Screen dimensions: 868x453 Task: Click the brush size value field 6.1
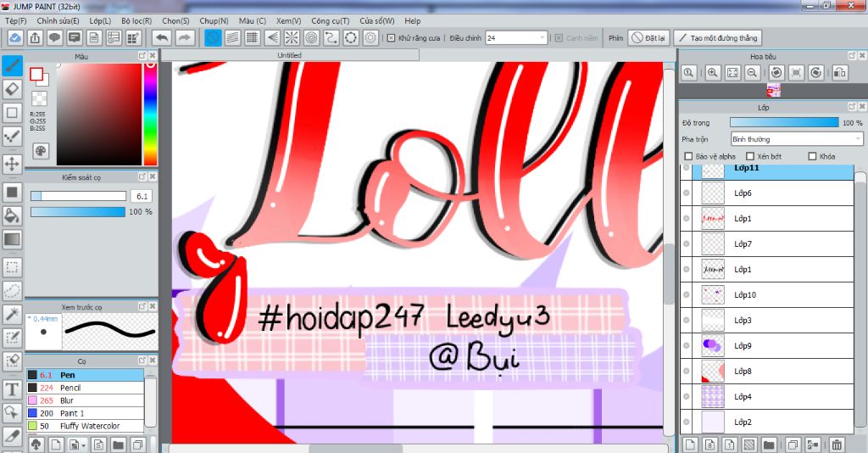tap(142, 196)
